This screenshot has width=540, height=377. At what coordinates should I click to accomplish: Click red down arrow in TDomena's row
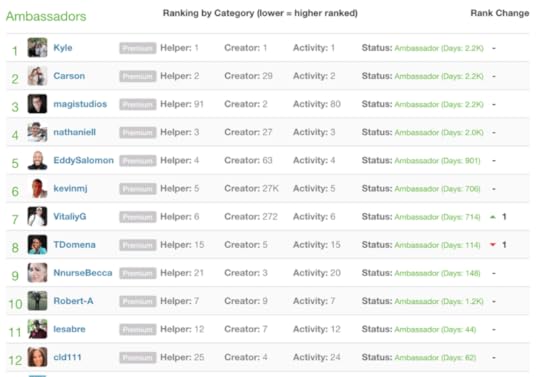point(493,245)
